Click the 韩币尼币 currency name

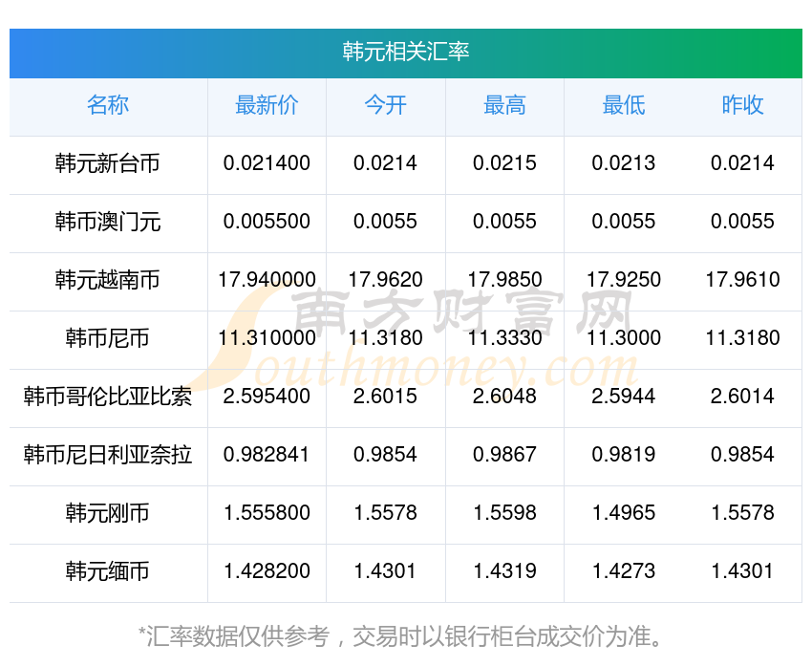coord(108,339)
